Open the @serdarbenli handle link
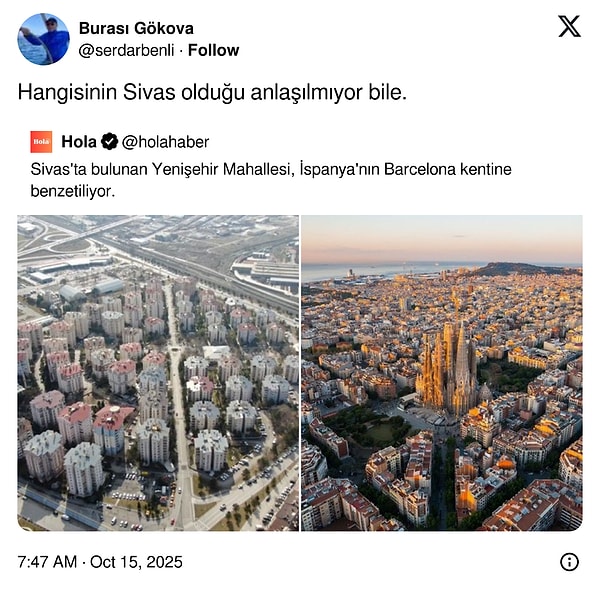 coord(127,50)
